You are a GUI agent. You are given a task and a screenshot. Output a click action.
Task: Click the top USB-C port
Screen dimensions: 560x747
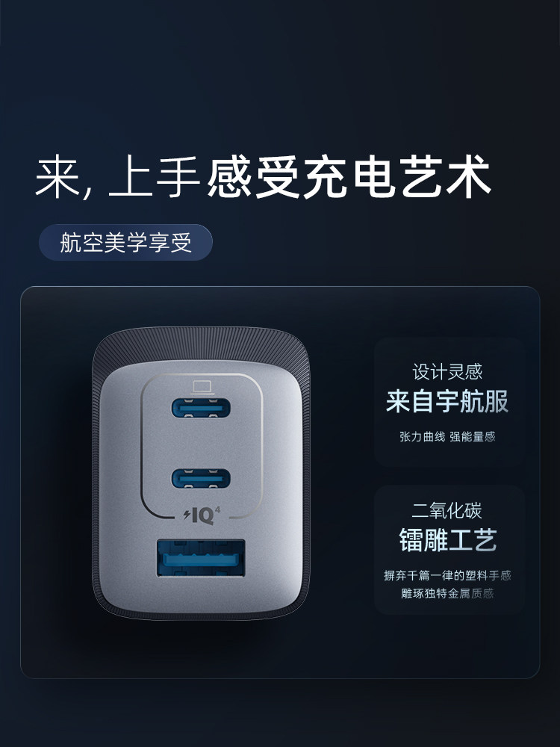[x=201, y=409]
